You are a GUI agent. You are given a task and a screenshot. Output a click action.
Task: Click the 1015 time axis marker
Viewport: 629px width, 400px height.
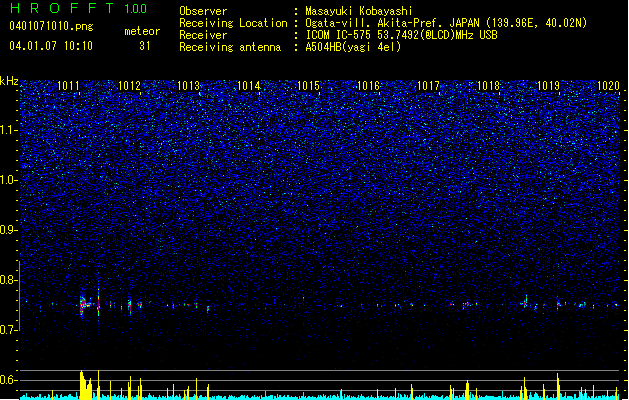tap(308, 86)
